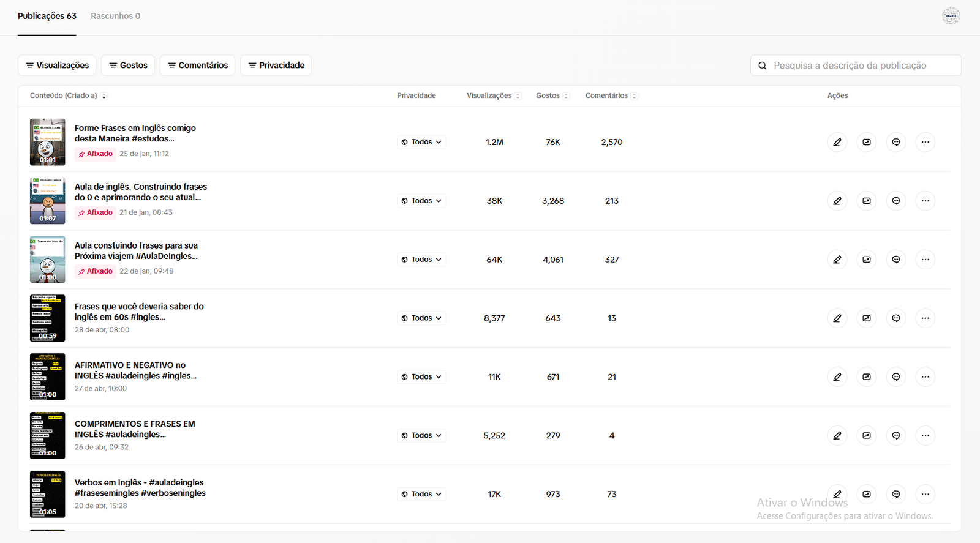Open more options for 'Forme Frases em Inglês' post
The image size is (980, 543).
pos(925,142)
